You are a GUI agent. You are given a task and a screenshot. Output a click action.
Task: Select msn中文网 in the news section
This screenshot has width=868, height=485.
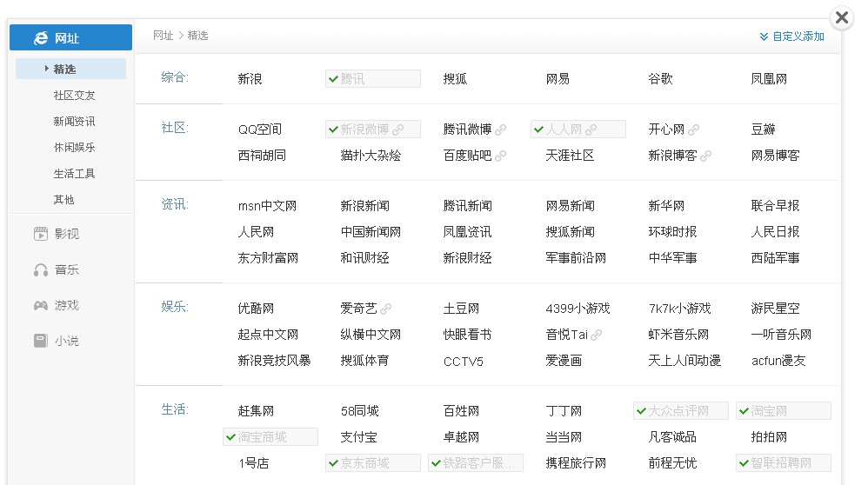(x=267, y=206)
